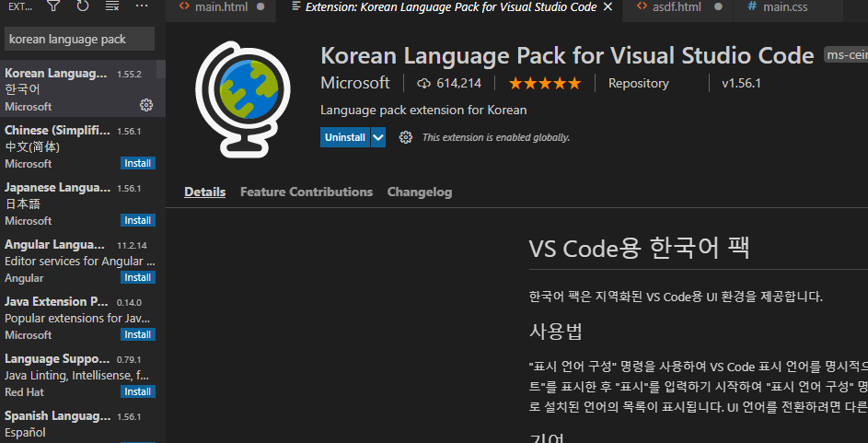This screenshot has height=443, width=868.
Task: Install Red Hat Language Support for Java
Action: pos(138,391)
